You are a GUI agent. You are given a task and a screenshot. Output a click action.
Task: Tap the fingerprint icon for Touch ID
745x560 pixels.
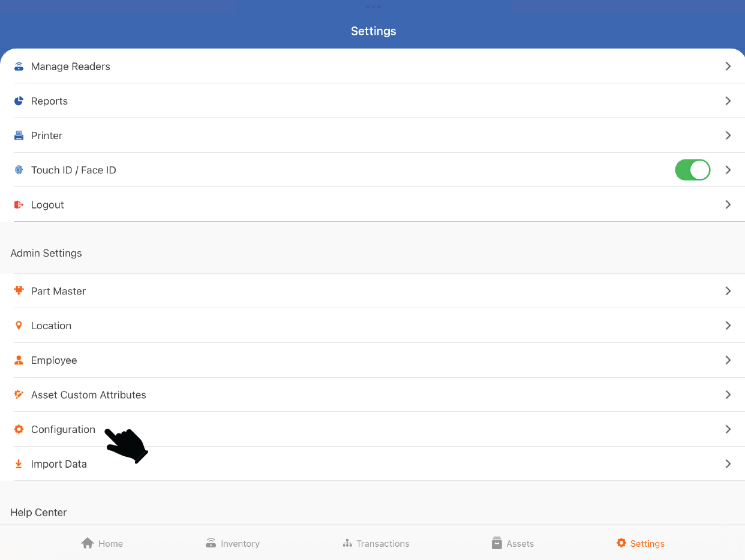19,170
